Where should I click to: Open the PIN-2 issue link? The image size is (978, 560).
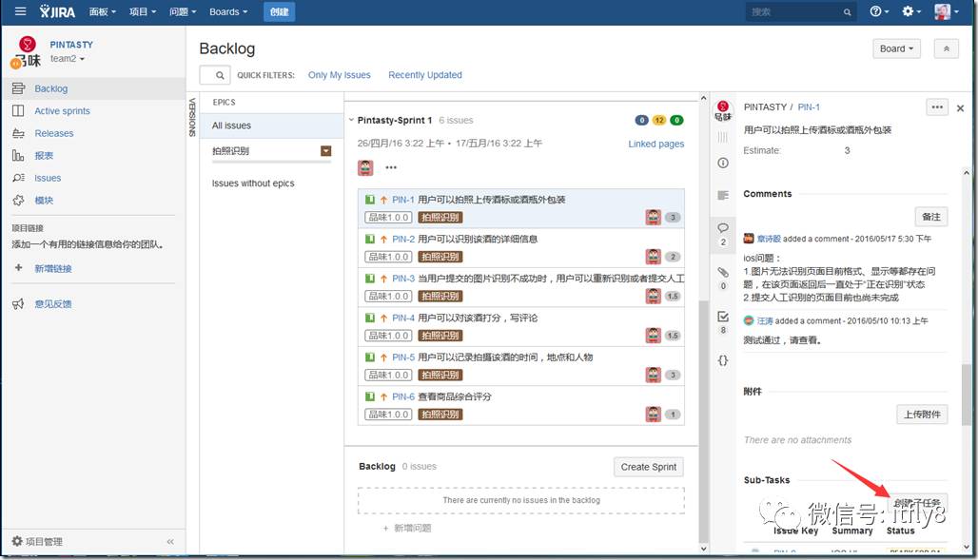(403, 239)
